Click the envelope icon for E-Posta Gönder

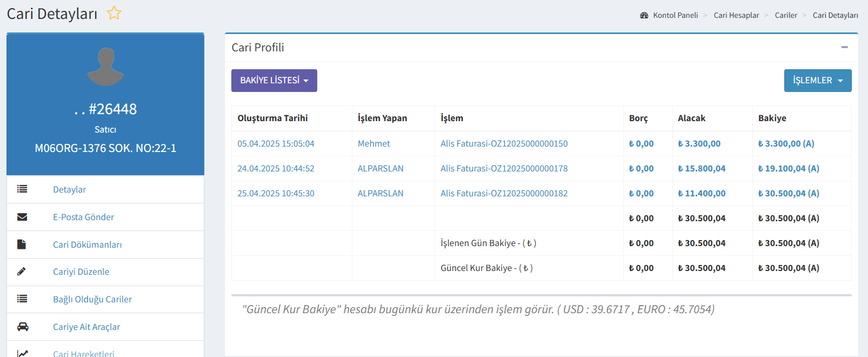point(22,217)
